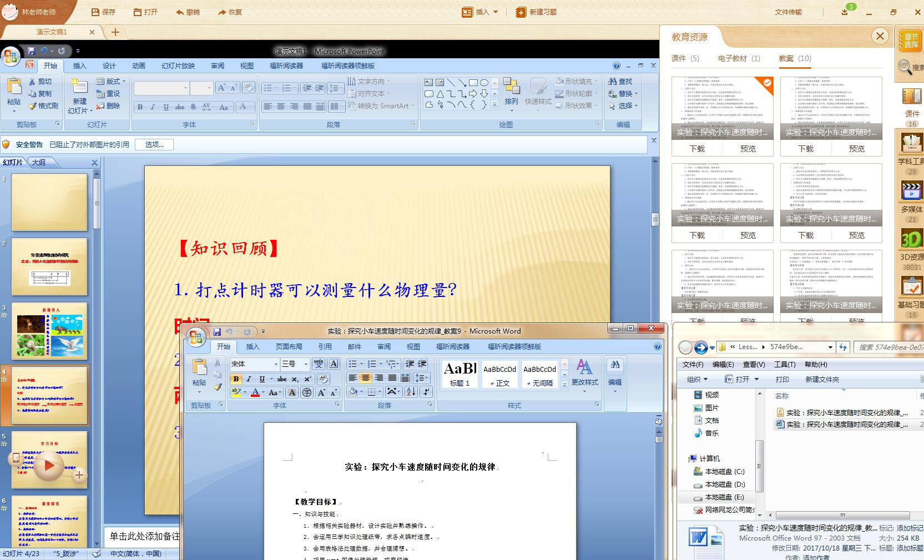The image size is (924, 560).
Task: Click the red font color button in Word
Action: [255, 392]
